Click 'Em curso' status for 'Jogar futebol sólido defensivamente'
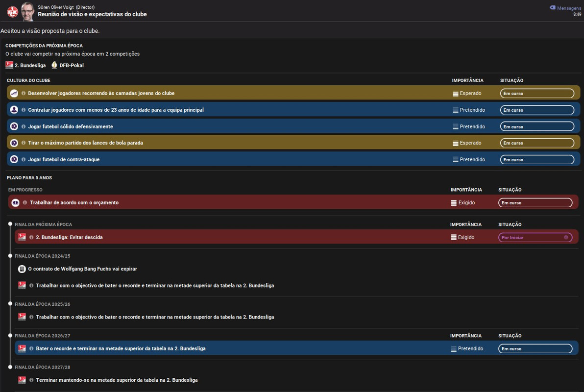The width and height of the screenshot is (584, 392). point(536,126)
